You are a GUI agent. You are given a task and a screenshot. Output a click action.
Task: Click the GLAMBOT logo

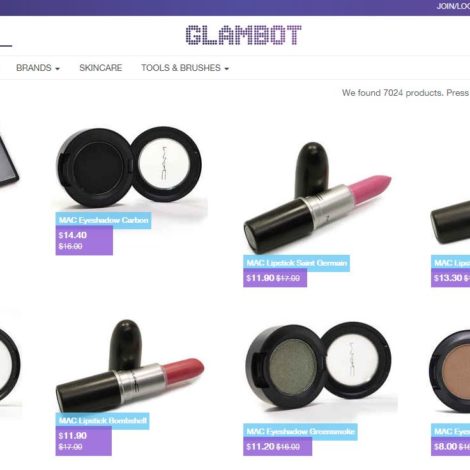244,35
